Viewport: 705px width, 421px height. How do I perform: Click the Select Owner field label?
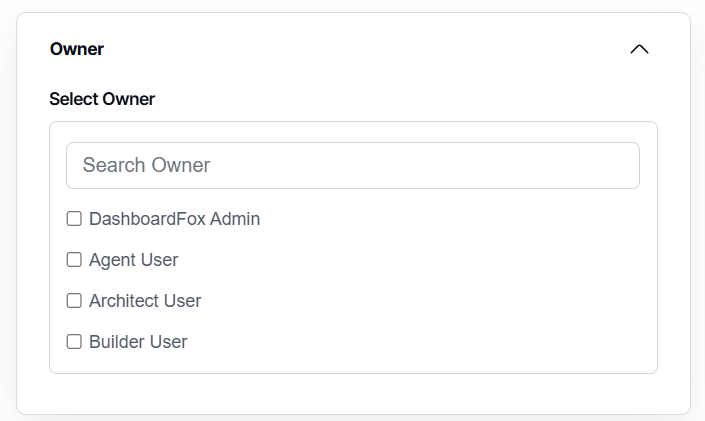[x=102, y=99]
